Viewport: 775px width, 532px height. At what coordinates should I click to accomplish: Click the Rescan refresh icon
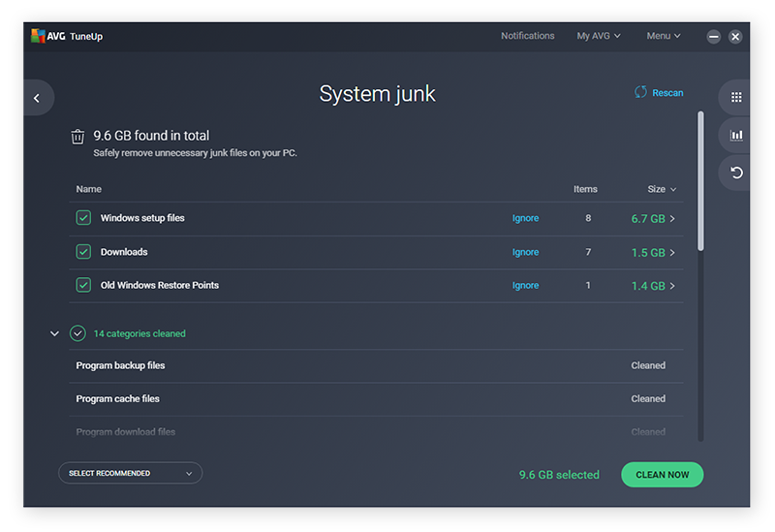point(640,92)
